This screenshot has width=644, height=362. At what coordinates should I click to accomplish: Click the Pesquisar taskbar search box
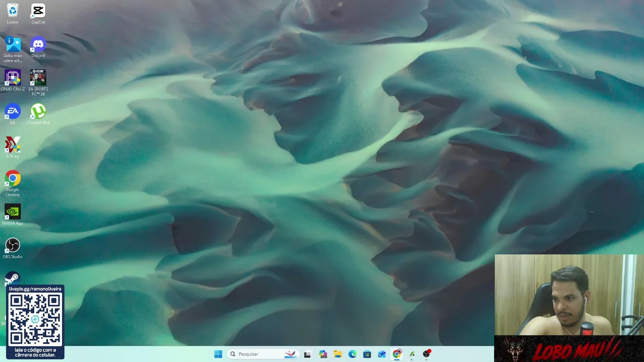coord(263,354)
